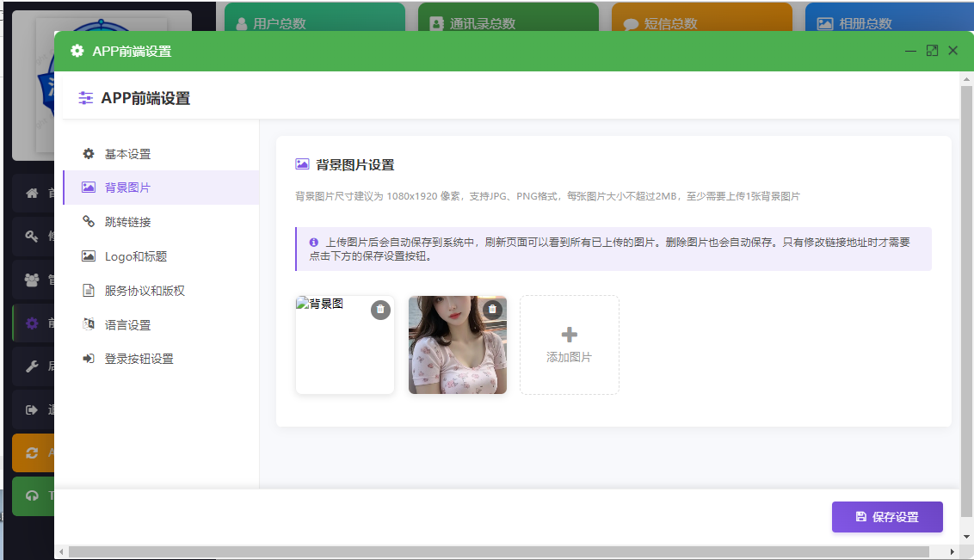Click the 用户总数 card in the background dashboard
This screenshot has width=974, height=560.
tap(314, 16)
